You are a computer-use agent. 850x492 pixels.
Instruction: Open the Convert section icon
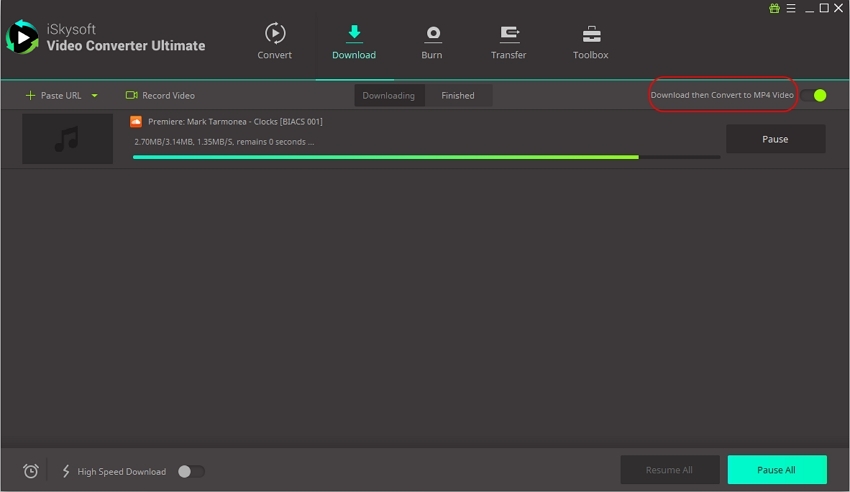click(x=274, y=34)
